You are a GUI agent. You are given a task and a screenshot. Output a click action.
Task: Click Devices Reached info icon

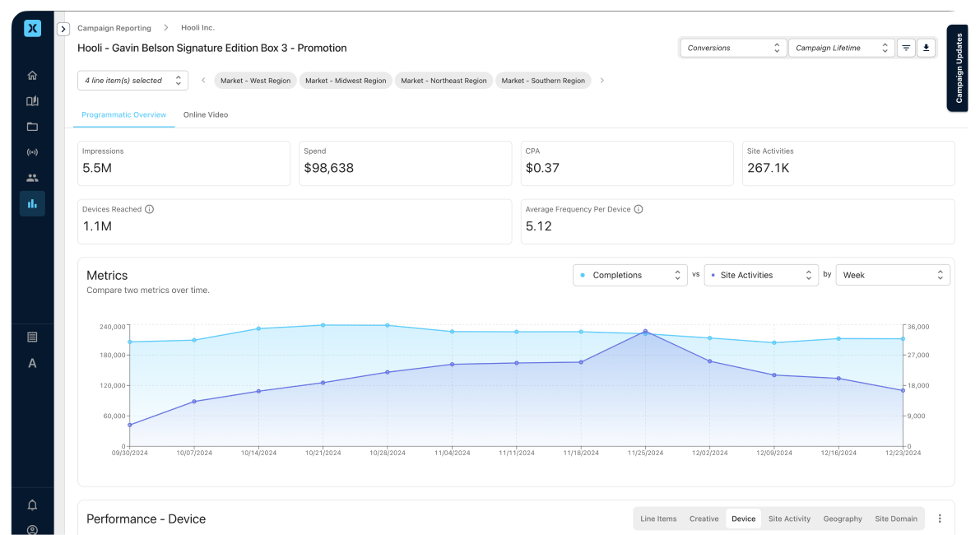pos(150,209)
